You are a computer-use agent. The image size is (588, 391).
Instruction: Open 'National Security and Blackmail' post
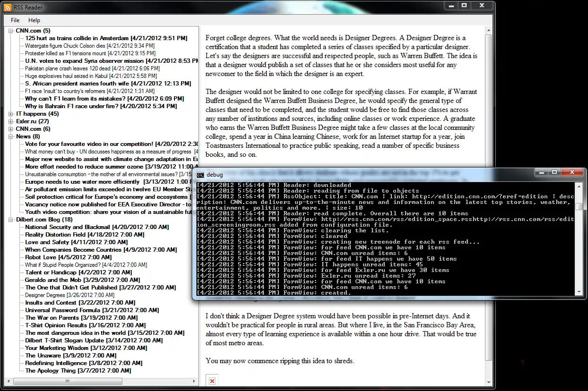pos(97,227)
